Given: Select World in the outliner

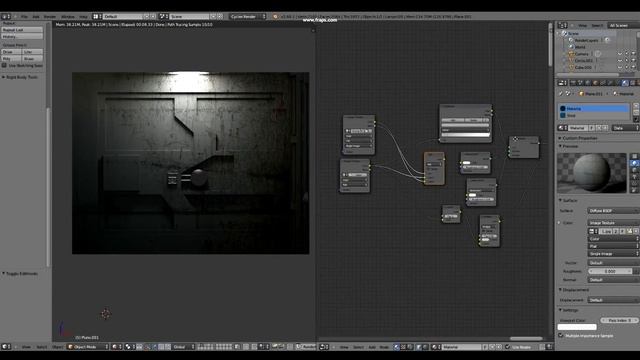Looking at the screenshot, I should click(580, 47).
